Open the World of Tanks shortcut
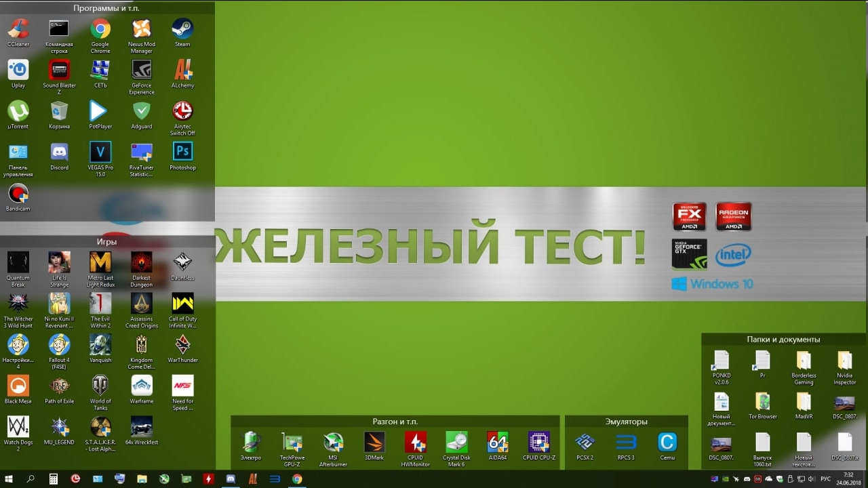Image resolution: width=868 pixels, height=488 pixels. click(100, 386)
